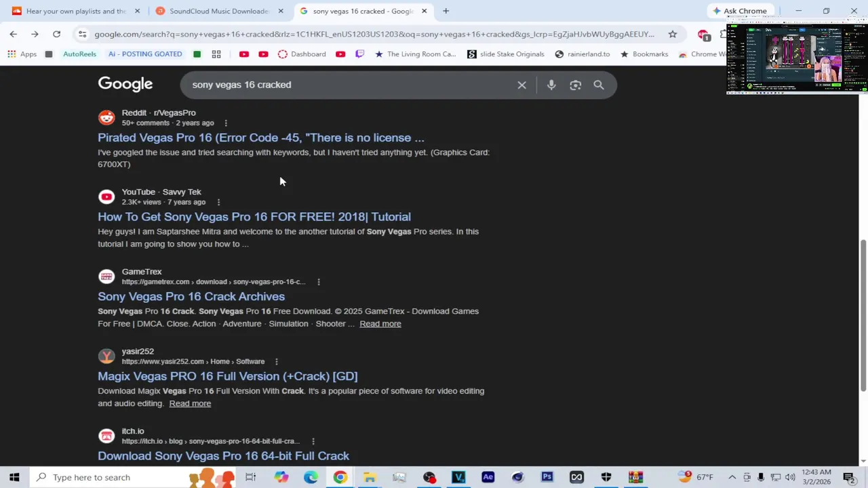Show hidden system tray icons chevron

[732, 477]
